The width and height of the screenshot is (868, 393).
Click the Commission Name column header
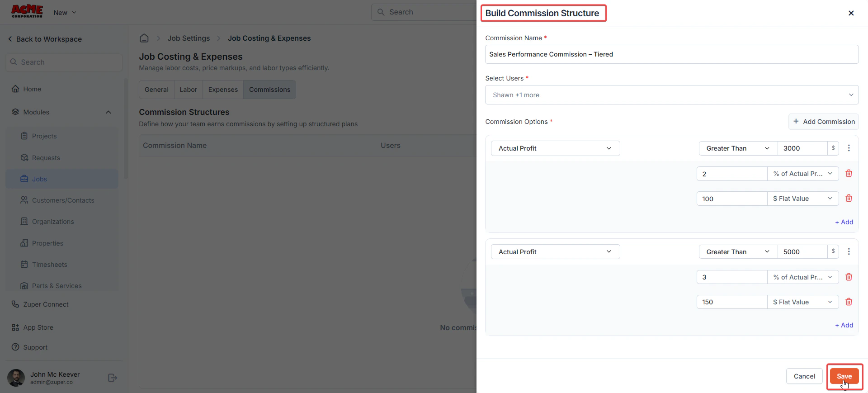(175, 146)
